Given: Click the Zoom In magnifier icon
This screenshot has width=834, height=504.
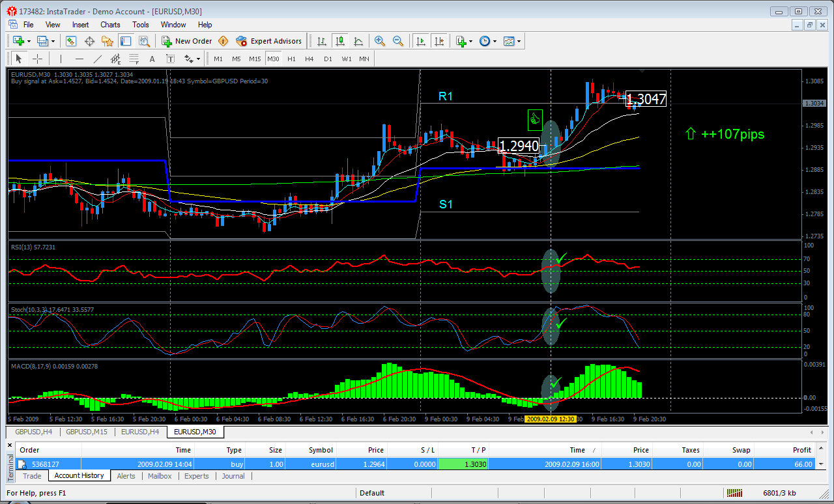Looking at the screenshot, I should (380, 41).
